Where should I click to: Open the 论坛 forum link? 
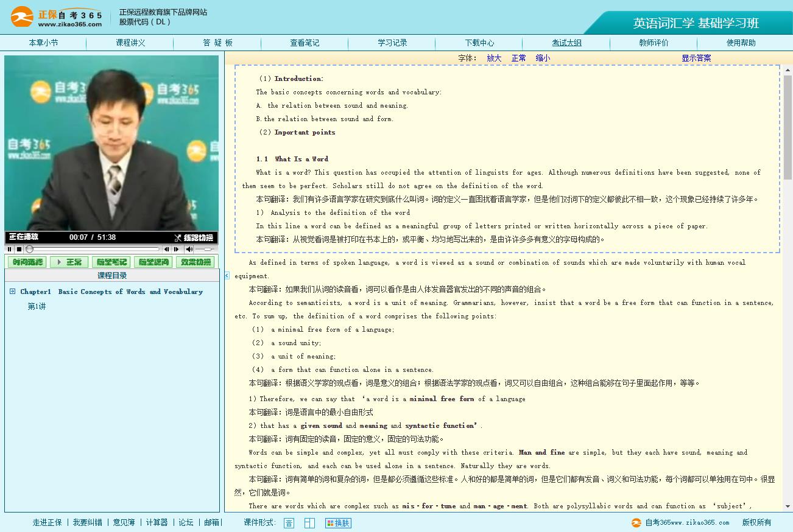186,522
